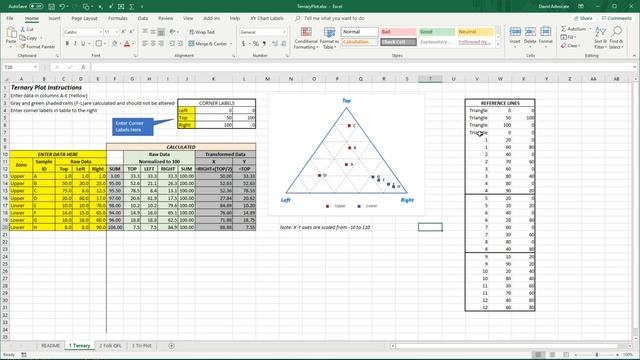The height and width of the screenshot is (360, 640).
Task: Open Conditional Formatting menu
Action: (306, 38)
